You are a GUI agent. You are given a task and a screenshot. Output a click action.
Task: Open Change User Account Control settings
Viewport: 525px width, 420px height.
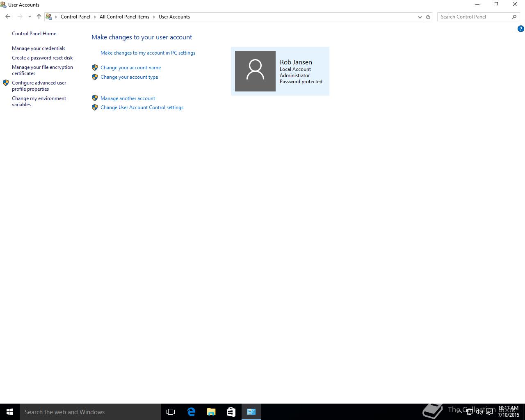click(x=142, y=107)
